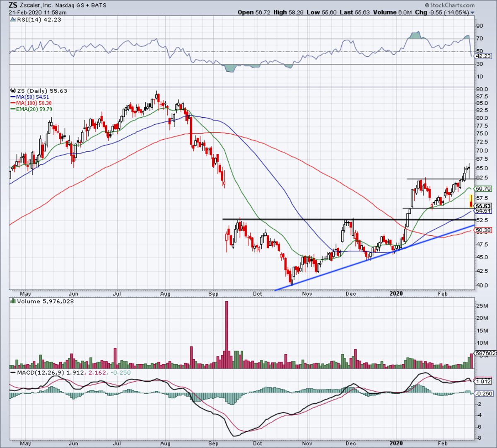
Task: Click the latest red candlestick near 55.63
Action: pos(471,201)
